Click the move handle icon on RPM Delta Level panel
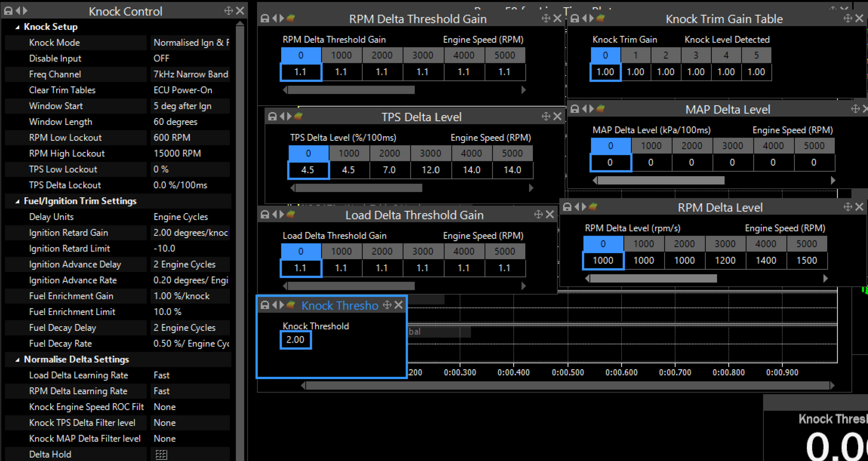 pyautogui.click(x=848, y=207)
